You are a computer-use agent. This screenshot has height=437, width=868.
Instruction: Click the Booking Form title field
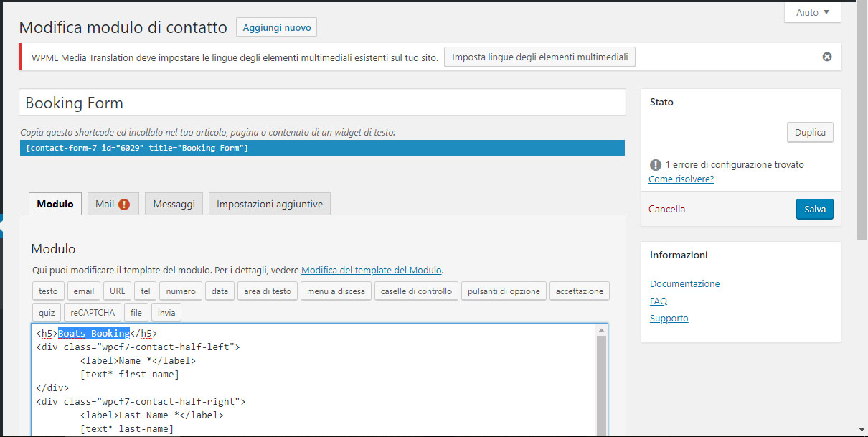[322, 103]
